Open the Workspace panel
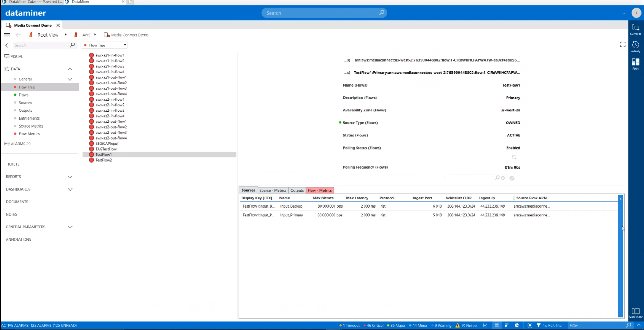Screen dimensions: 644x330 pyautogui.click(x=635, y=313)
